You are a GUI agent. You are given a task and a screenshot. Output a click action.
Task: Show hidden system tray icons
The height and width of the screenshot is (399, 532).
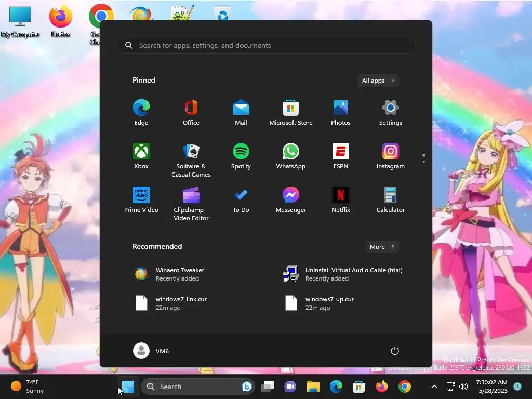434,387
